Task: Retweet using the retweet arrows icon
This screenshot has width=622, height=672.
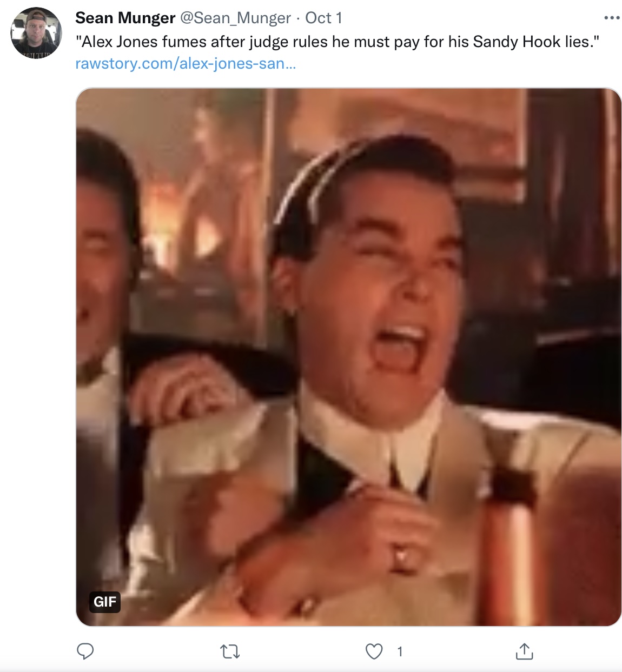Action: tap(230, 651)
